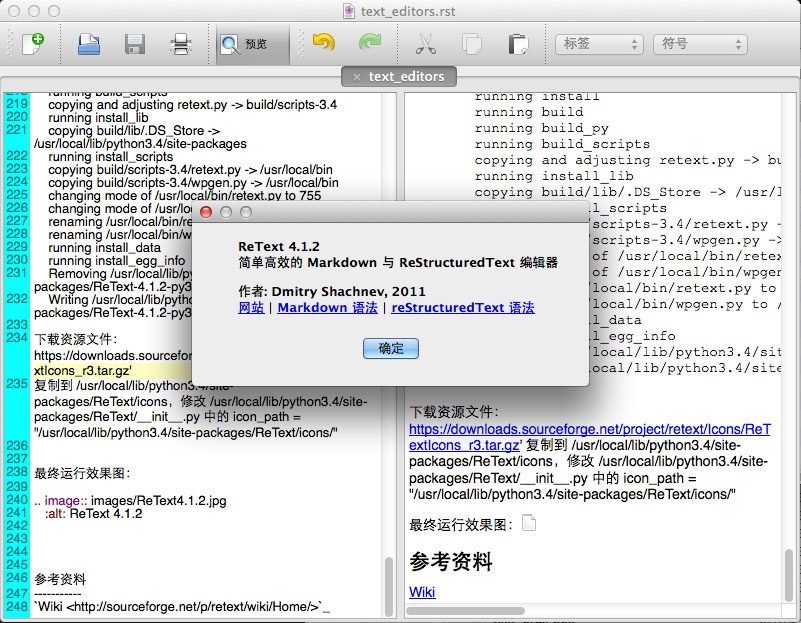Click the 下载资源文件 line in editor
Viewport: 801px width, 623px height.
coord(76,340)
